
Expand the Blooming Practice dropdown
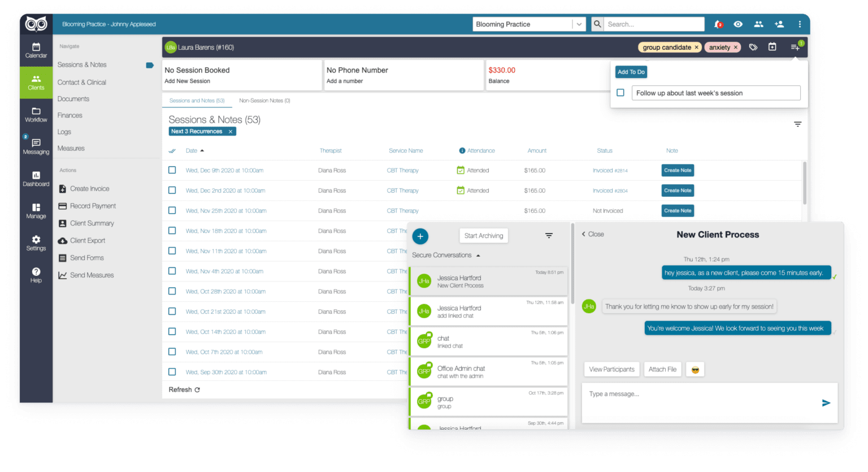point(578,24)
